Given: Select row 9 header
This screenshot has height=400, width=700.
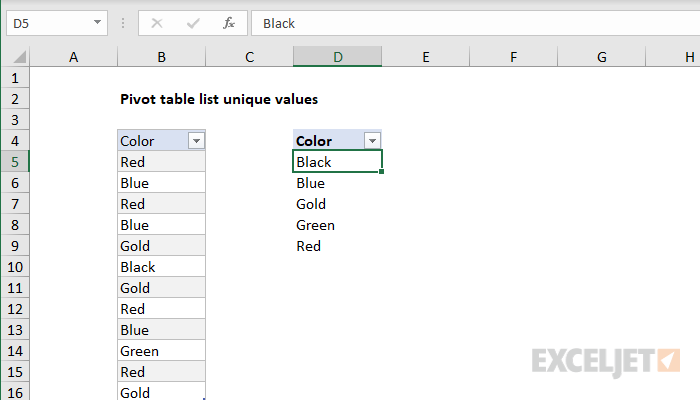Looking at the screenshot, I should coord(15,246).
